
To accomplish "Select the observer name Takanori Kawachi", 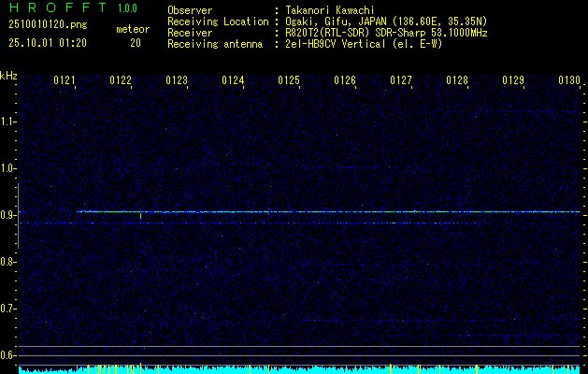I will tap(330, 10).
